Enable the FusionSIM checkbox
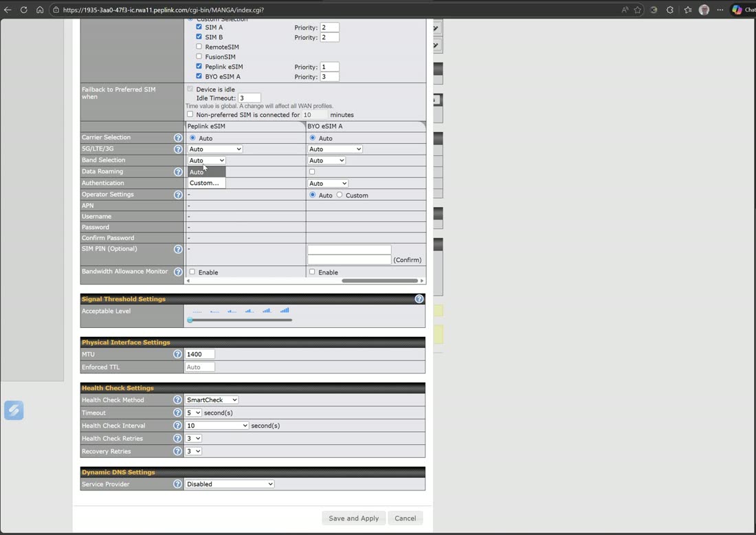 pos(199,56)
